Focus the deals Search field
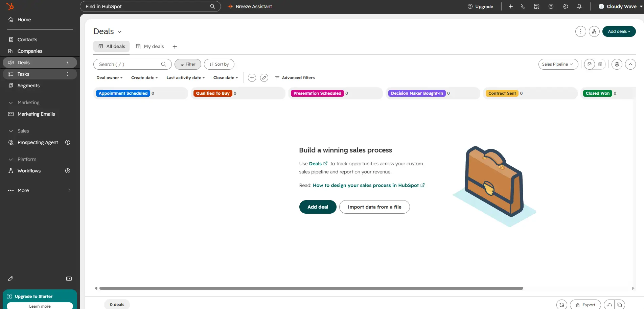 (x=133, y=64)
